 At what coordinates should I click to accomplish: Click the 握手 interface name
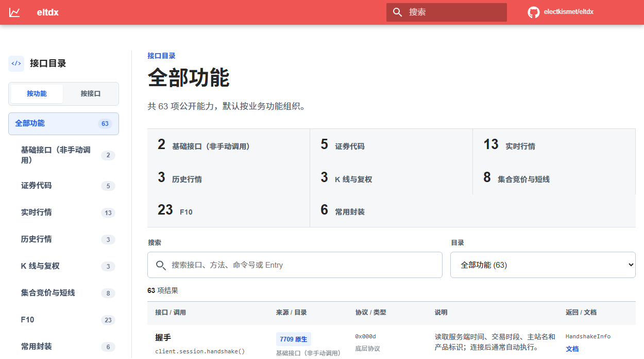coord(163,338)
